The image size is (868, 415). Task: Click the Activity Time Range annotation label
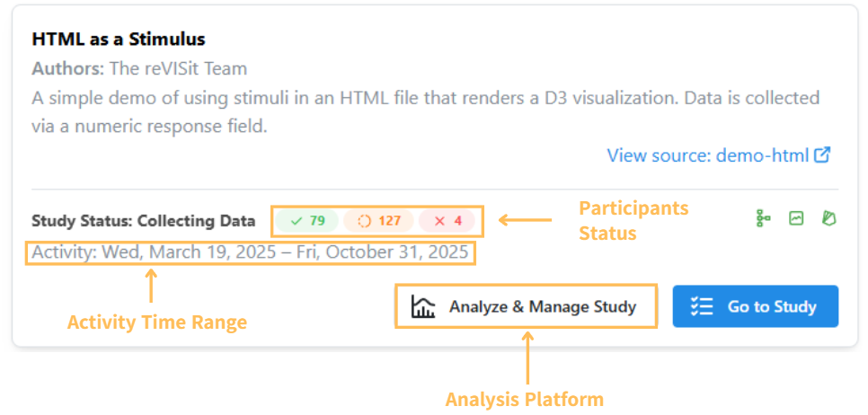tap(157, 322)
